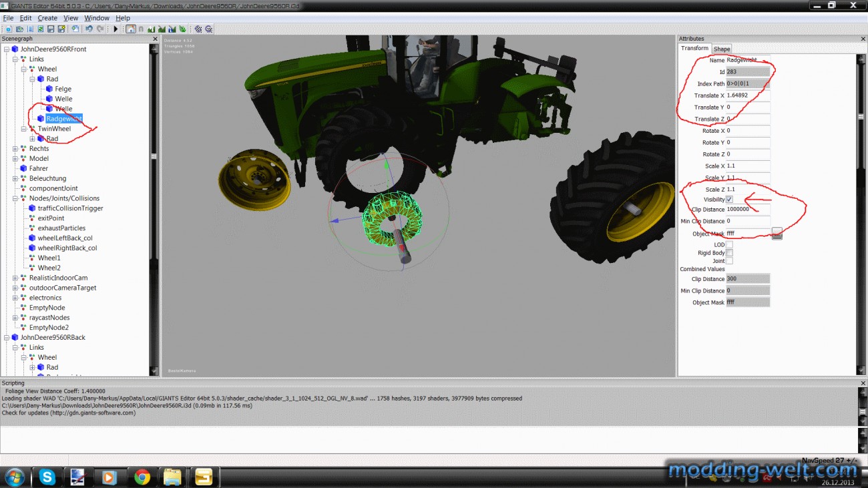Expand the Beleuchtung tree node

tap(15, 178)
